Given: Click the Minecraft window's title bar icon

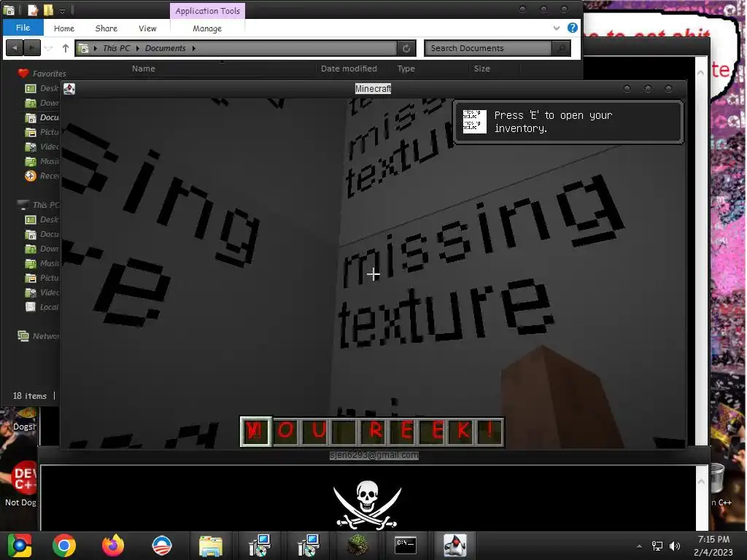Looking at the screenshot, I should point(69,88).
